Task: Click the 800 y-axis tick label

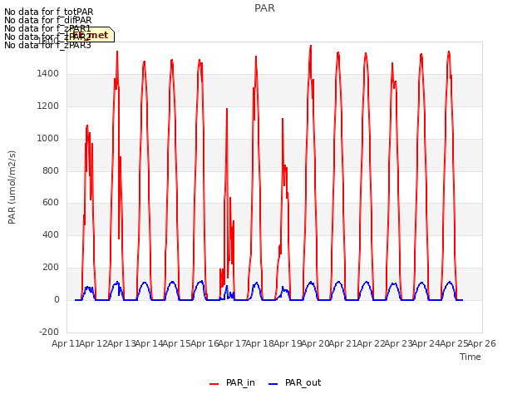Action: click(x=51, y=170)
